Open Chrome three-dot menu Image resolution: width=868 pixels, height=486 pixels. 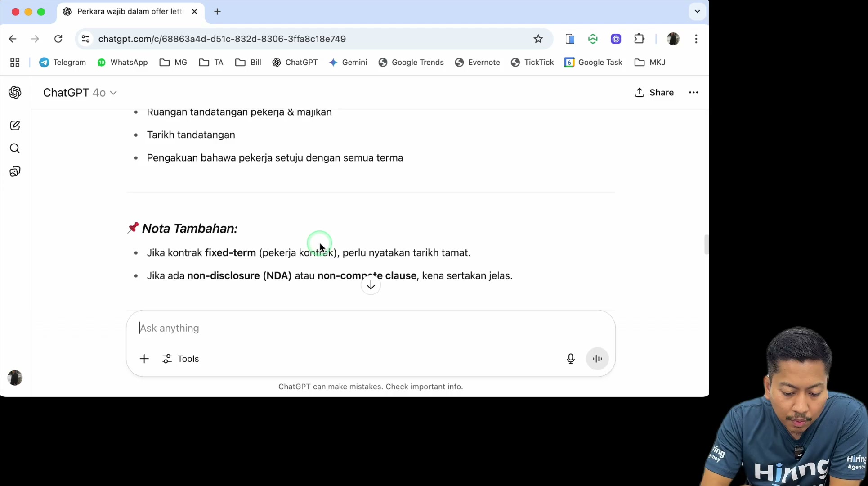point(696,39)
